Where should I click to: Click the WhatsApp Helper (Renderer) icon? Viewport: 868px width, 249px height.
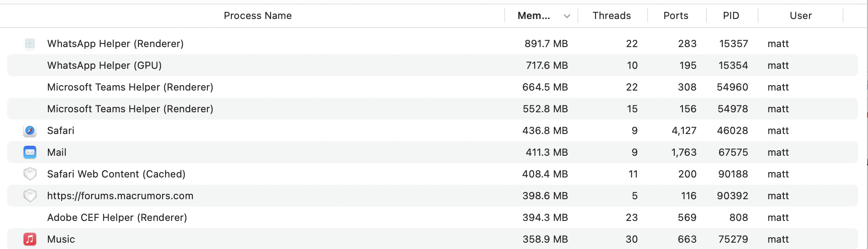tap(30, 44)
